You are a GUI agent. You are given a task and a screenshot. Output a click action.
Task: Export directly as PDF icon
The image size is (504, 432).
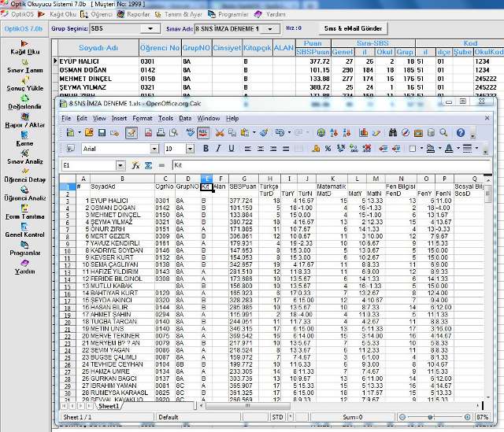(148, 133)
